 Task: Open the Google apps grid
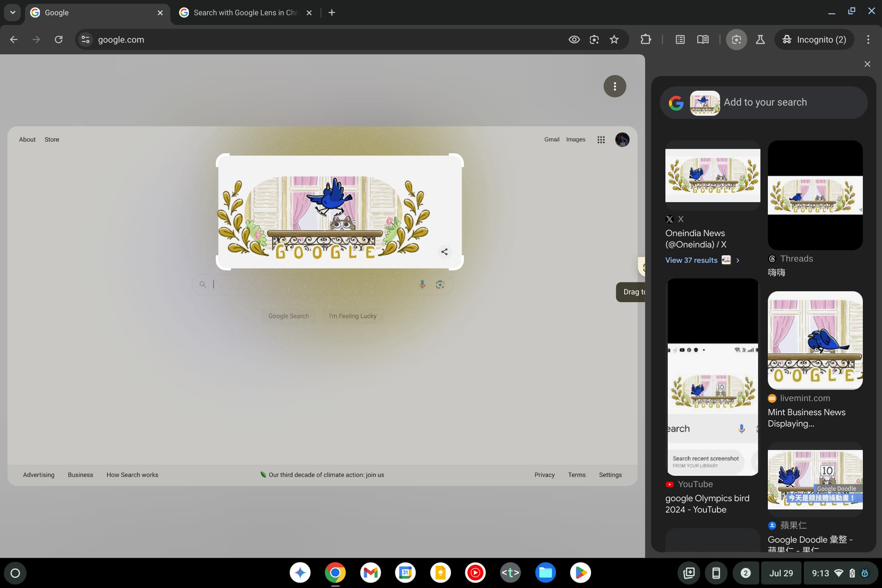pos(601,139)
